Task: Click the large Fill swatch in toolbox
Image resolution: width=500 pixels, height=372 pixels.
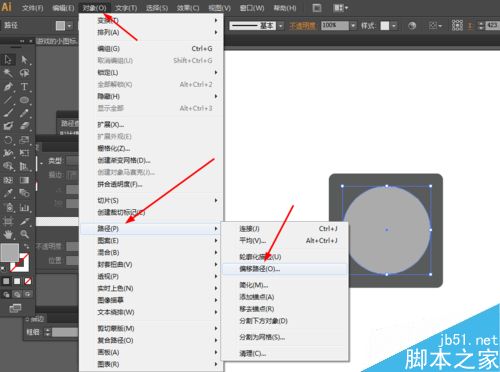Action: [x=10, y=253]
